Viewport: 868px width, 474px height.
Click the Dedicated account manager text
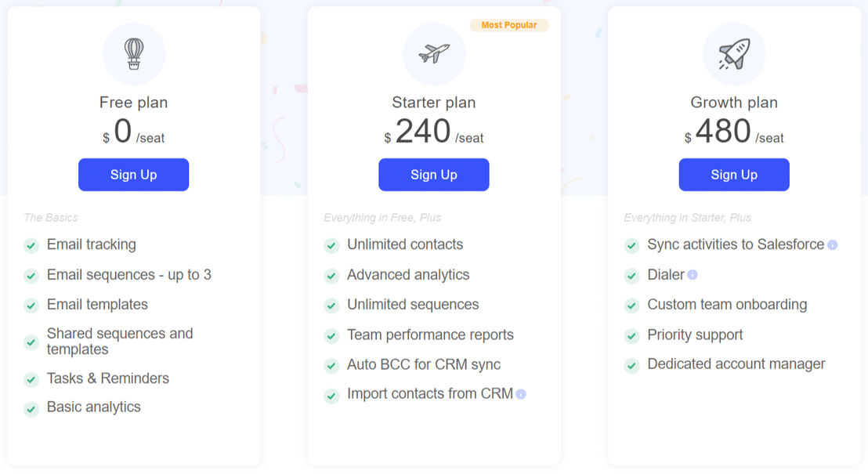736,364
